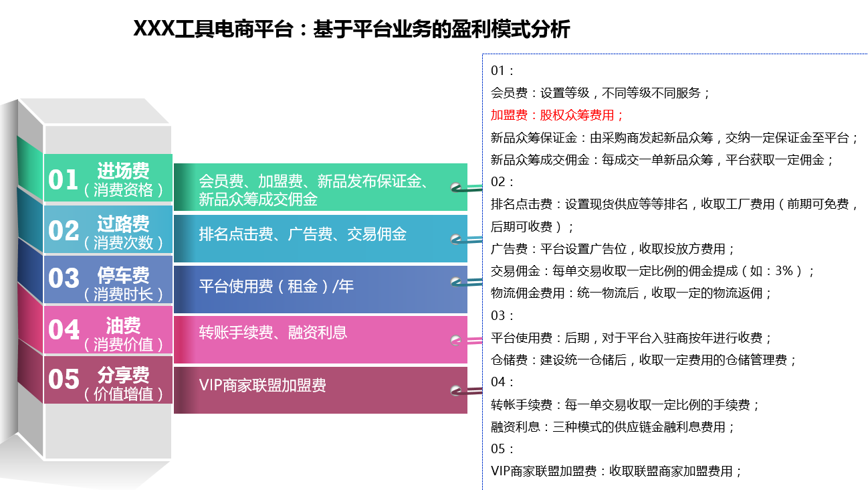This screenshot has width=868, height=490.
Task: Select the subtitle "（消费资格）"
Action: tap(124, 189)
